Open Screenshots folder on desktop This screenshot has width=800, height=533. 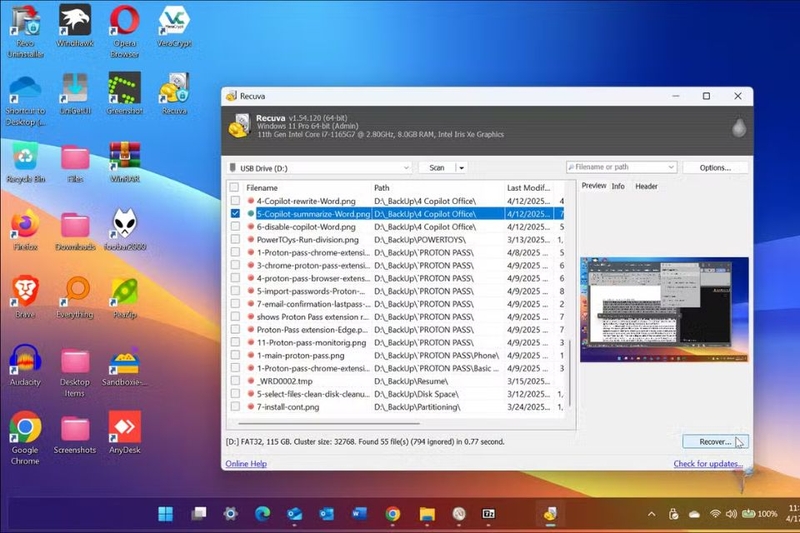tap(75, 434)
